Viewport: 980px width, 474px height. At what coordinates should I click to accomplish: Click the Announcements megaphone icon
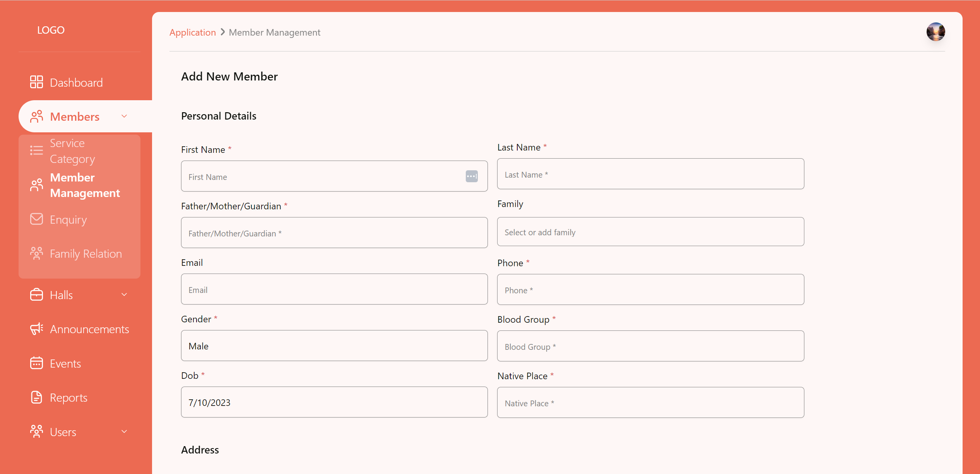(36, 329)
